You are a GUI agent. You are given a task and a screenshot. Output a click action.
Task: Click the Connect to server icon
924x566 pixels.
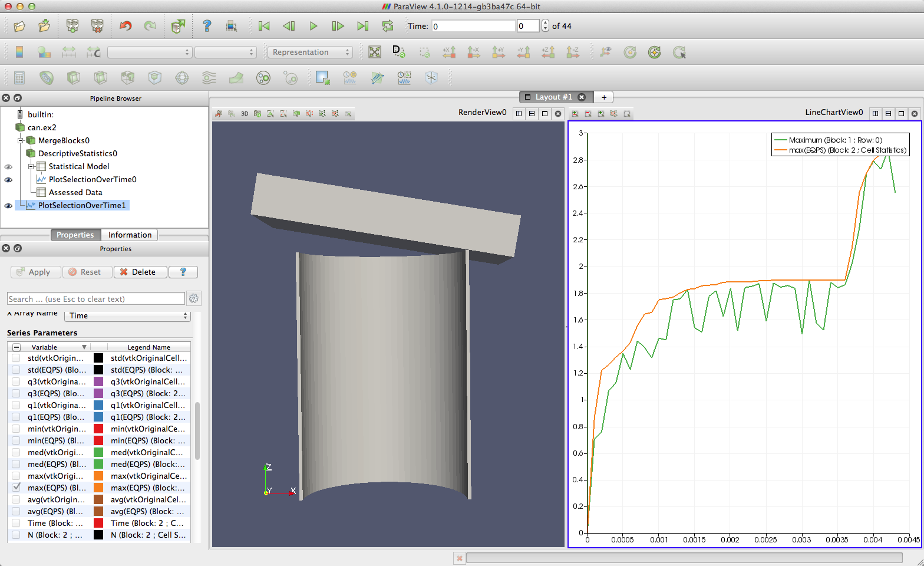(72, 26)
